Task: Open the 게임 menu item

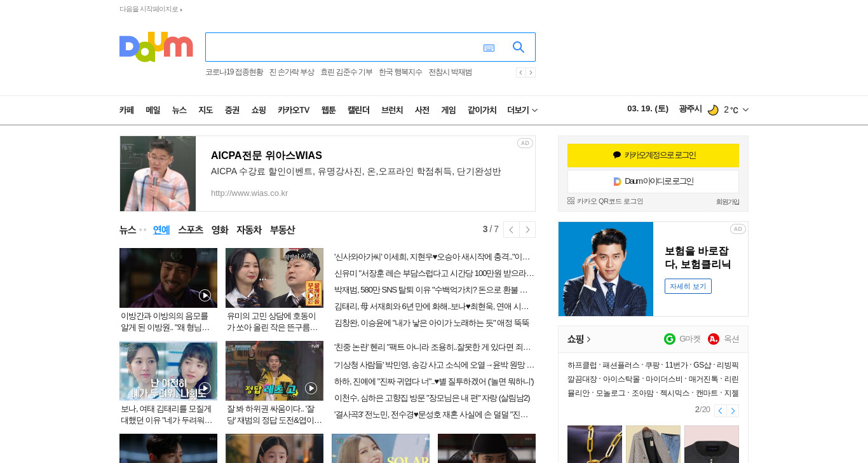Action: (449, 110)
